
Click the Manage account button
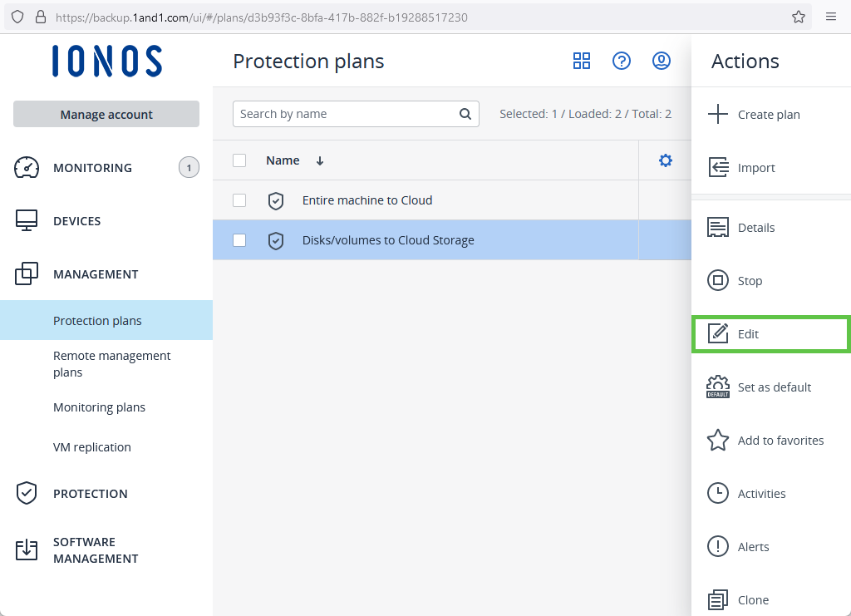coord(106,115)
